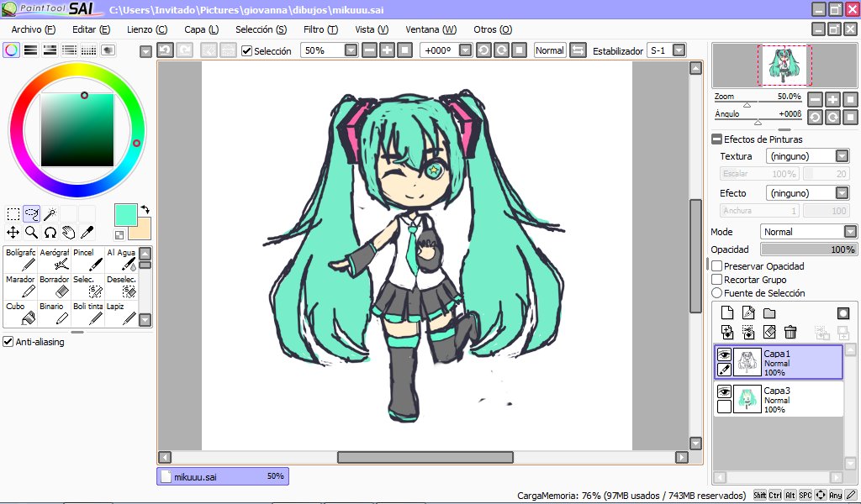Click the turquoise foreground color swatch
861x504 pixels.
tap(126, 214)
